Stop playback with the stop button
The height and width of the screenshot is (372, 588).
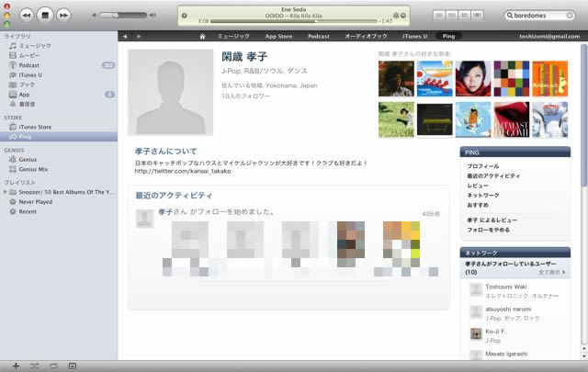[45, 16]
